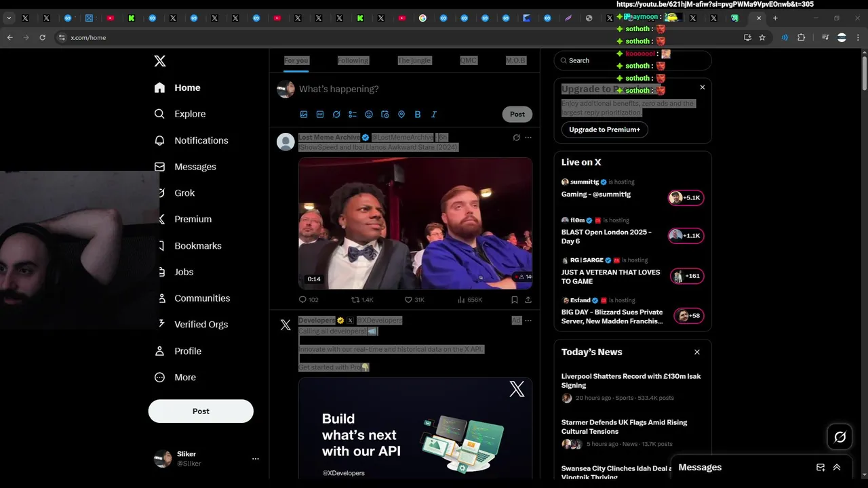868x488 pixels.
Task: Dismiss the Upgrade to Premium card
Action: 703,87
